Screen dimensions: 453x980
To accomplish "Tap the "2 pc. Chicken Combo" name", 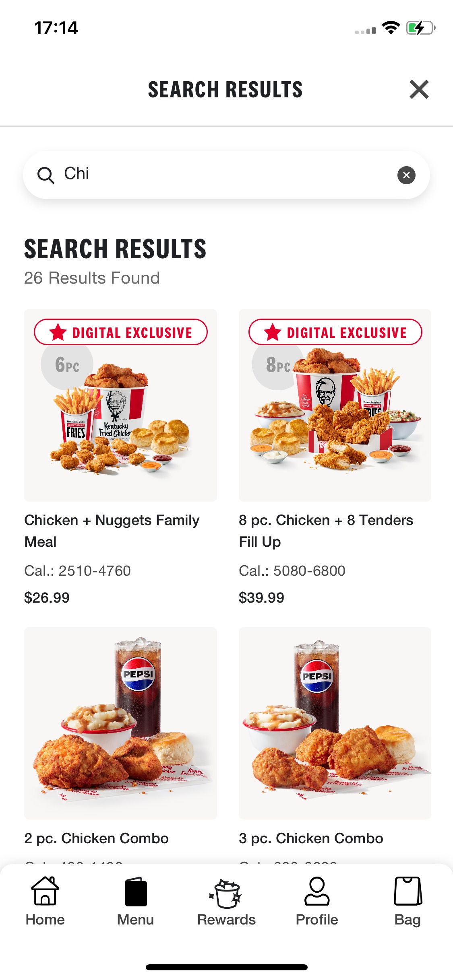I will (96, 838).
